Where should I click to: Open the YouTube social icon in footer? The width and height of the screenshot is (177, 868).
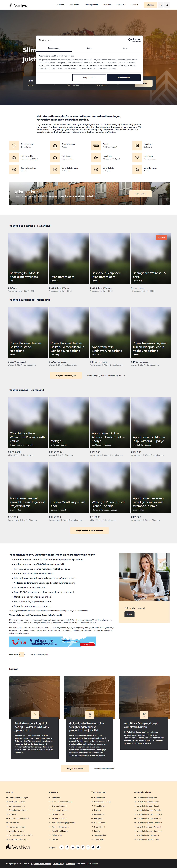coord(78,847)
